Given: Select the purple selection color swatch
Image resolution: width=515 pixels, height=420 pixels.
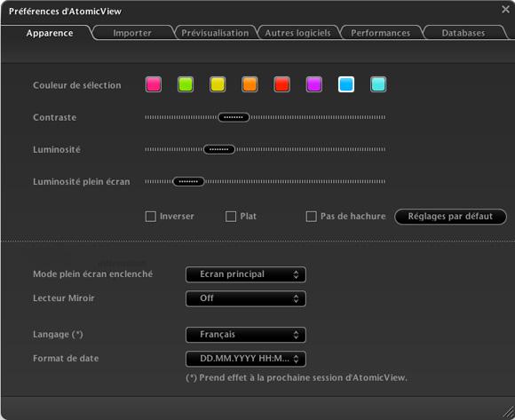Looking at the screenshot, I should [314, 84].
